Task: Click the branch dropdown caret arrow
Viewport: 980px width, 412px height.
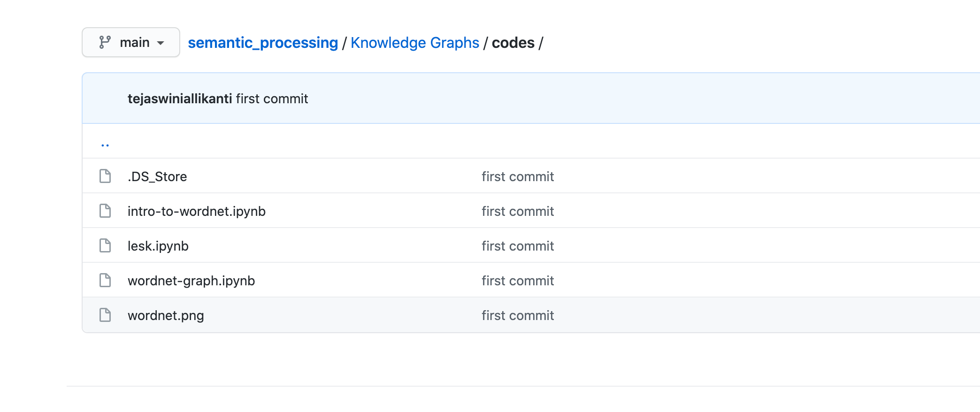Action: click(161, 43)
